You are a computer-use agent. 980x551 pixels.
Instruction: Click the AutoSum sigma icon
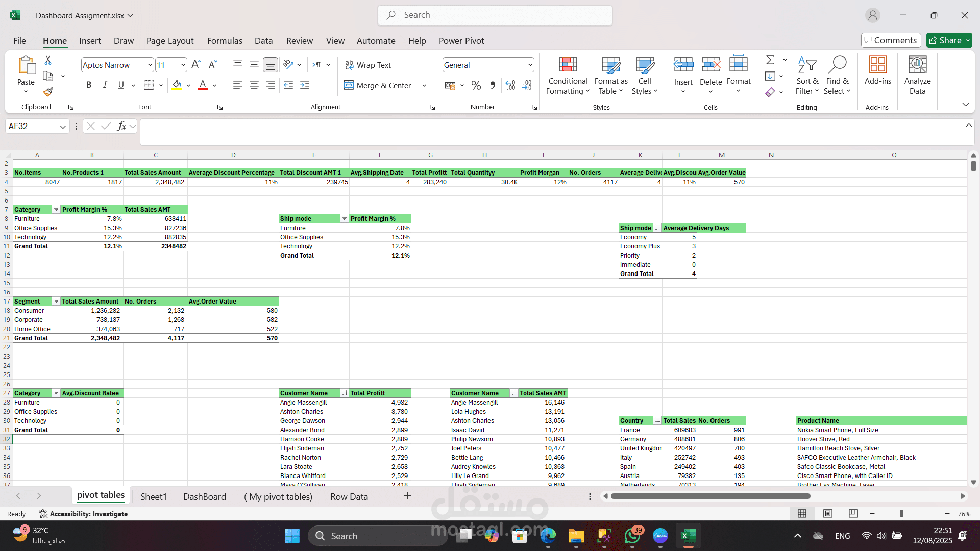click(x=770, y=60)
